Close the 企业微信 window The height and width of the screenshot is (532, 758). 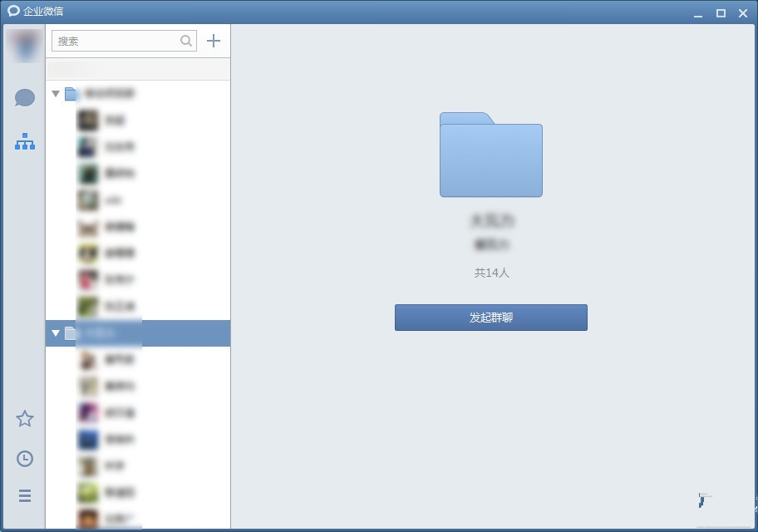click(x=743, y=13)
